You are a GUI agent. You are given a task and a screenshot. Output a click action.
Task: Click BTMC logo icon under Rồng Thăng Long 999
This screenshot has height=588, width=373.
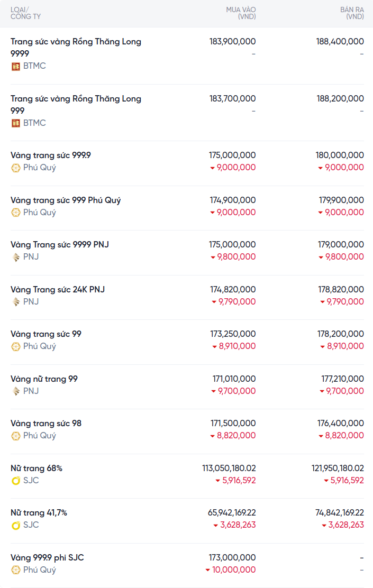[x=16, y=123]
